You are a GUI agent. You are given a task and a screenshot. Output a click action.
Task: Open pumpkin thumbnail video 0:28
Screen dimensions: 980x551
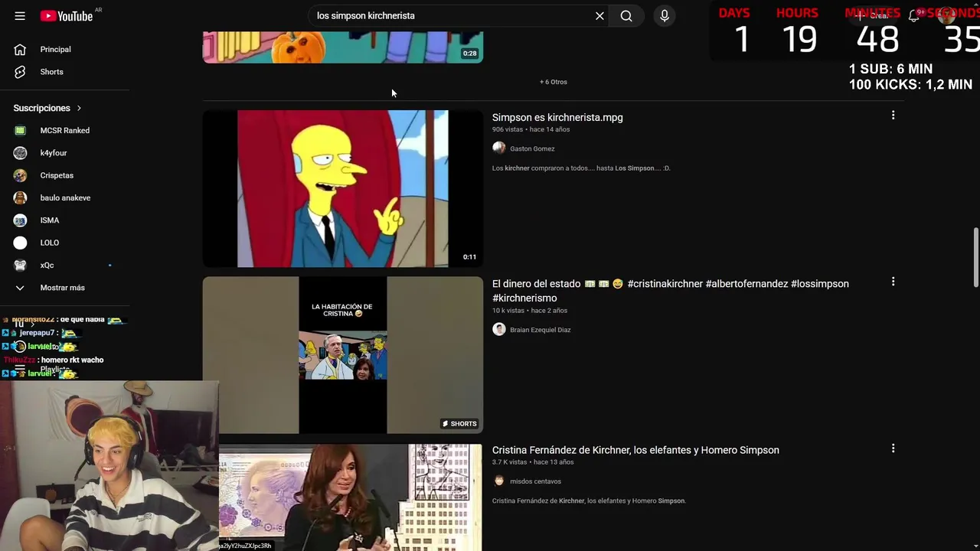(x=343, y=47)
